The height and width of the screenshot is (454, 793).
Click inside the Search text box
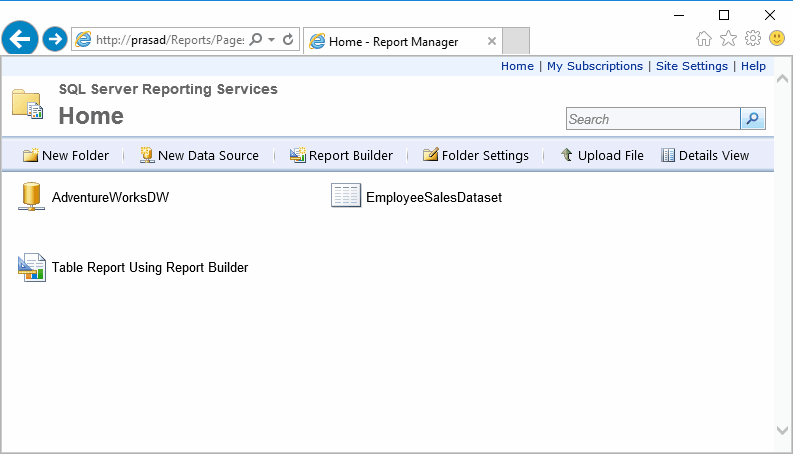tap(652, 119)
